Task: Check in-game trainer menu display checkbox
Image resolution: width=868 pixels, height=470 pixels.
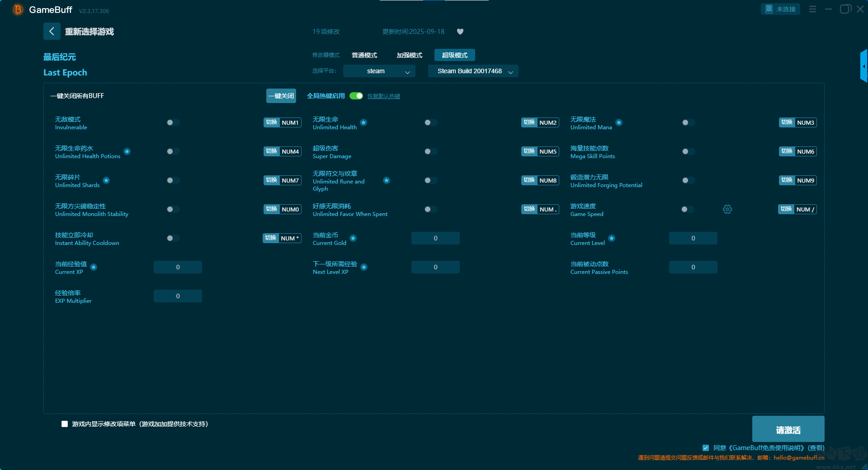Action: 65,424
